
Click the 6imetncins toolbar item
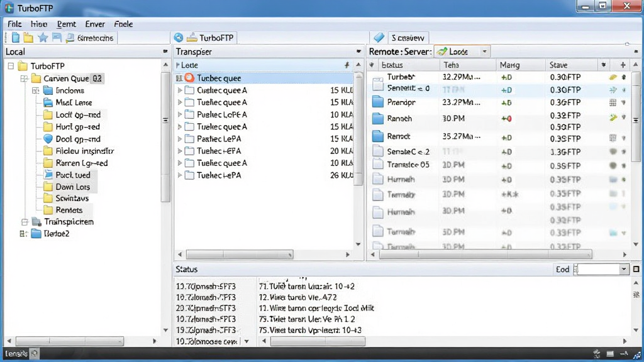click(90, 38)
